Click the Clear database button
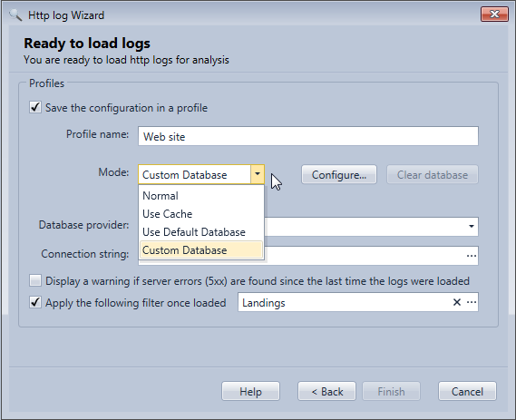Screen dimensions: 516x420 tap(433, 174)
